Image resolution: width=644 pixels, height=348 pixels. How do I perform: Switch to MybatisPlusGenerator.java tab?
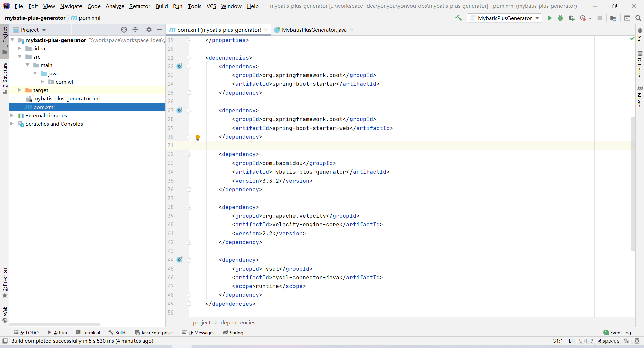coord(314,30)
